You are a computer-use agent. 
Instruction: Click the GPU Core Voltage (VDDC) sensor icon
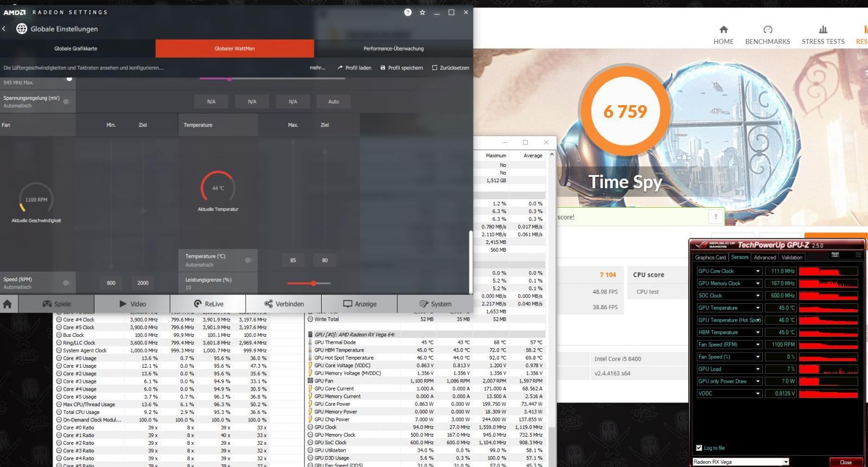[310, 366]
